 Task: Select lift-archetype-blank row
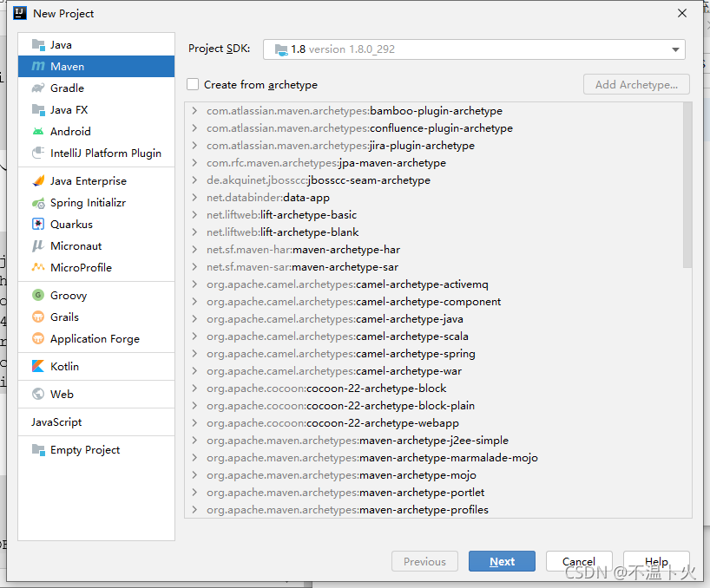pyautogui.click(x=434, y=232)
